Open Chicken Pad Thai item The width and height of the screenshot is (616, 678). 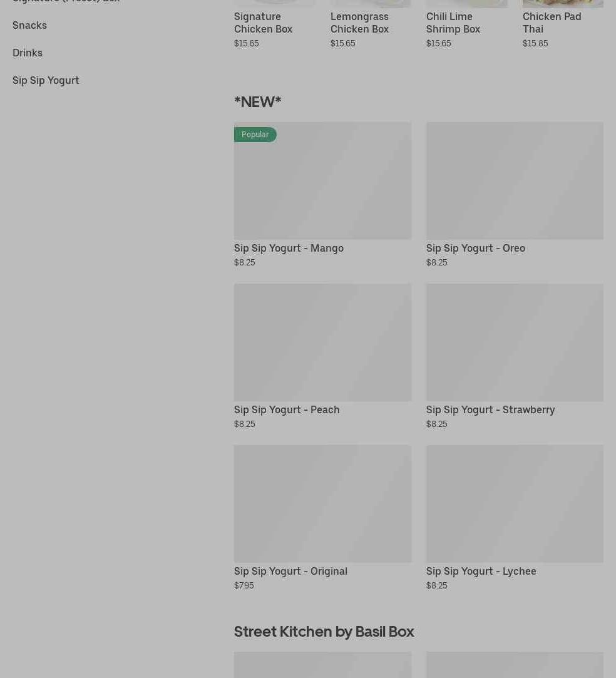[x=552, y=23]
